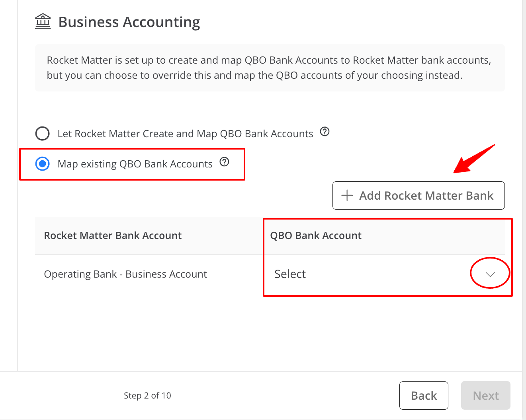Click the info box about QBO mapping
The image size is (526, 420).
(270, 68)
